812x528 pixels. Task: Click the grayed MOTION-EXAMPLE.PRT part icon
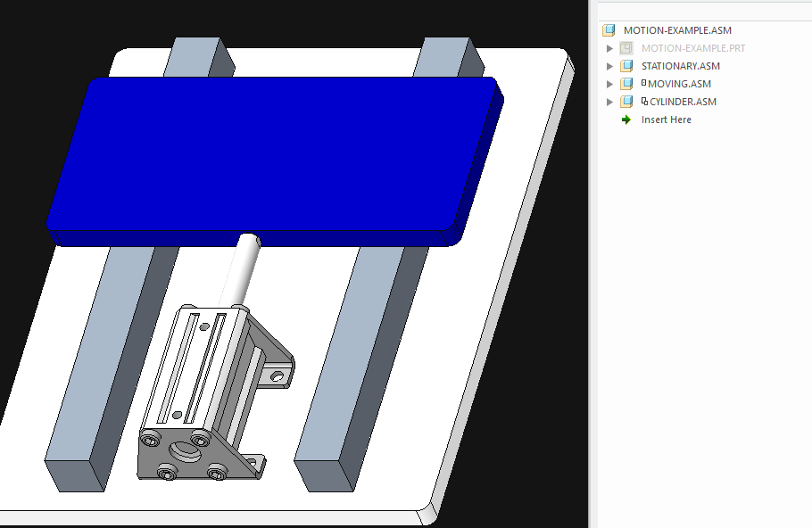pos(626,48)
